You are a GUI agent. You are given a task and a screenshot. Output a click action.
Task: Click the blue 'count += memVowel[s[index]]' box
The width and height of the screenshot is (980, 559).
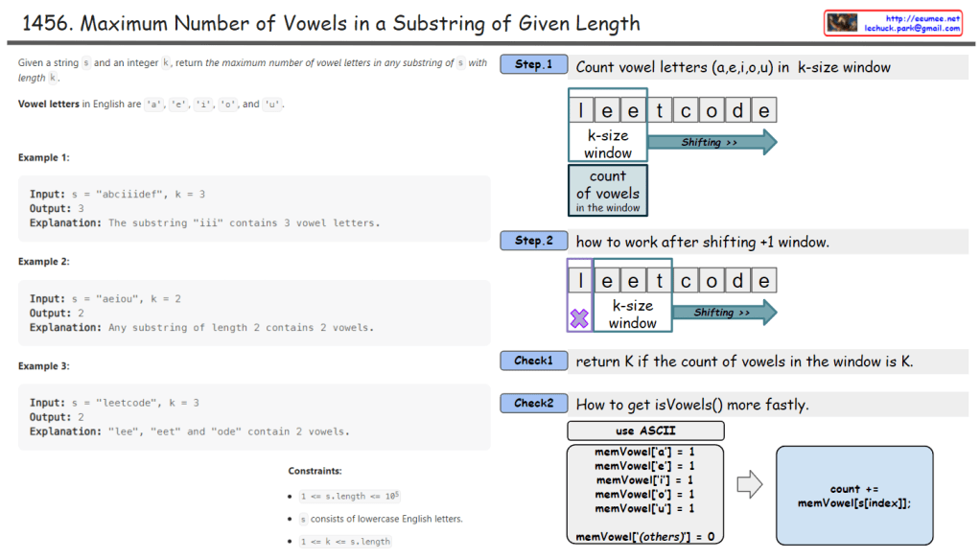coord(853,495)
